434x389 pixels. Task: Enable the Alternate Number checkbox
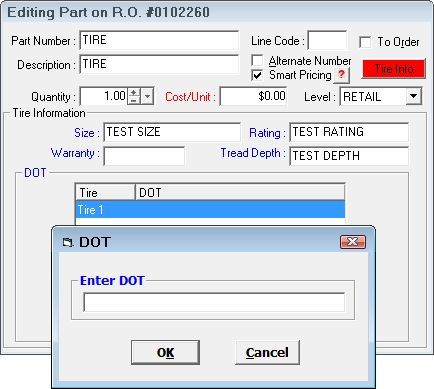click(x=257, y=60)
